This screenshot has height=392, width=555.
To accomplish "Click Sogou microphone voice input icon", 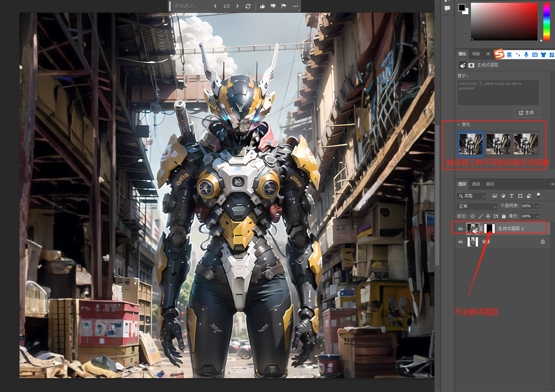I will tap(526, 55).
